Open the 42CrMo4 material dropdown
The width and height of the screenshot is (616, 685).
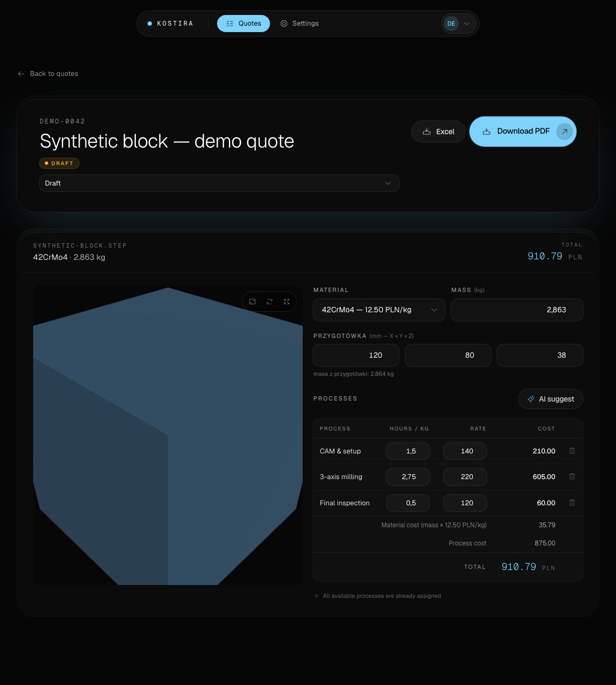point(379,310)
